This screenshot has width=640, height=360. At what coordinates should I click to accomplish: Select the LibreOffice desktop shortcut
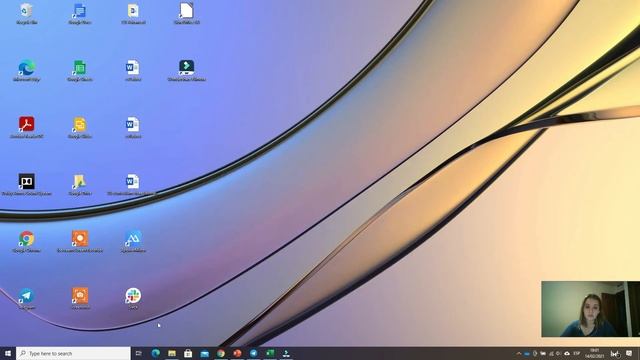click(187, 13)
